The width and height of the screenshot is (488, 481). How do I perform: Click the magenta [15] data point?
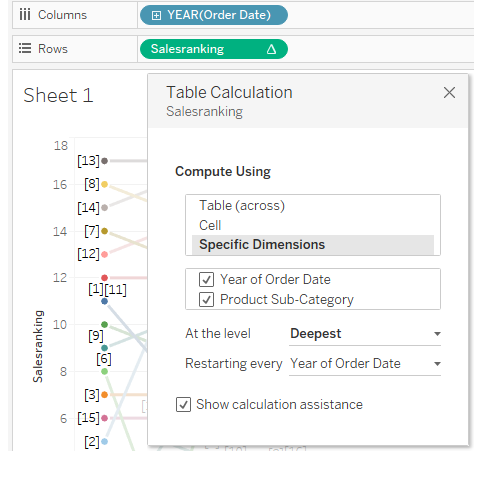pyautogui.click(x=104, y=418)
